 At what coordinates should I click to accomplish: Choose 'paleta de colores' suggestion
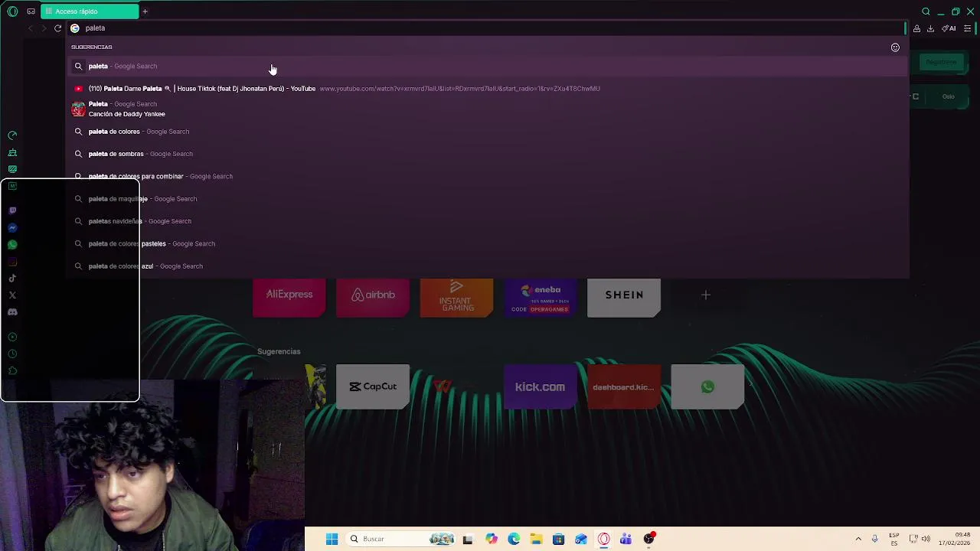[x=488, y=132]
